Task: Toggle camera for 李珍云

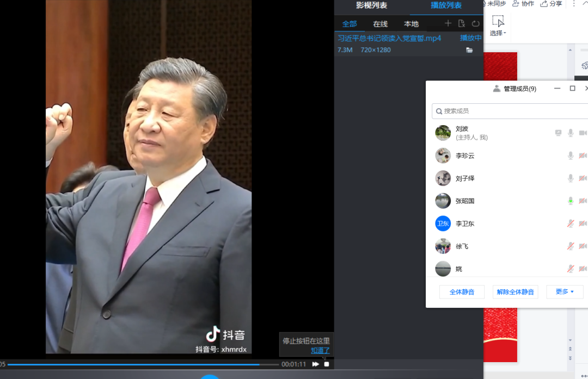Action: point(583,156)
